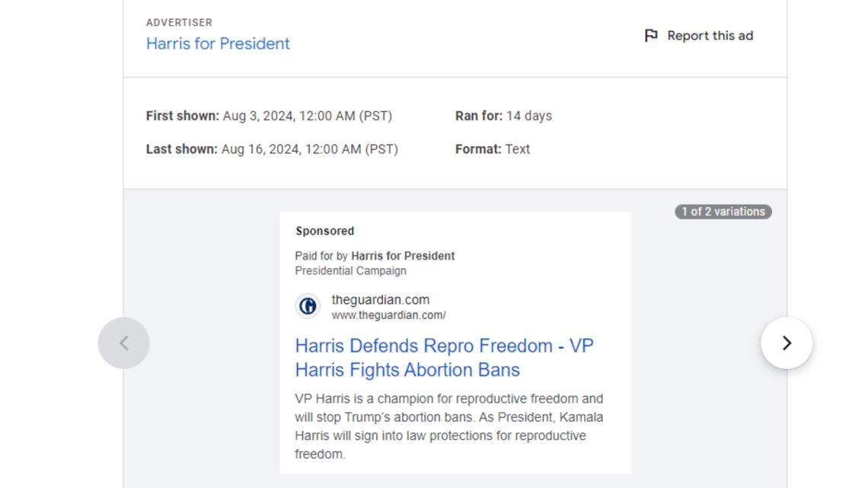This screenshot has height=488, width=868.
Task: Click the Presidential Campaign text
Action: tap(350, 270)
